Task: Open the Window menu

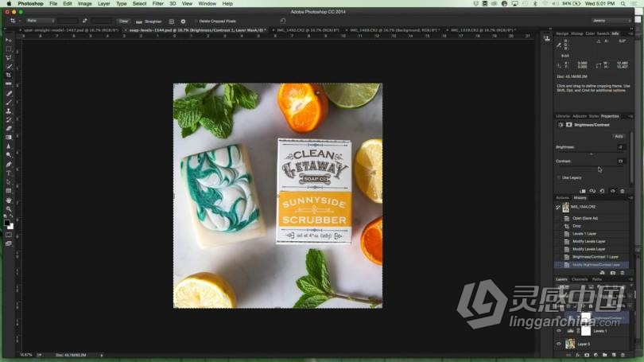Action: (207, 4)
